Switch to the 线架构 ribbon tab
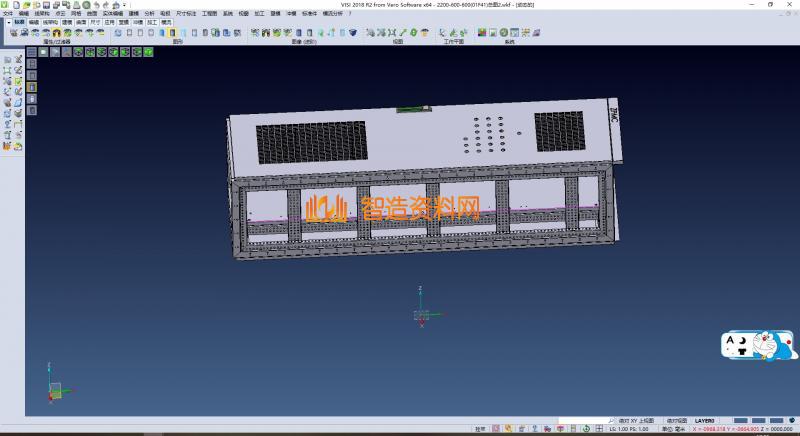Viewport: 800px width, 436px height. pos(49,21)
